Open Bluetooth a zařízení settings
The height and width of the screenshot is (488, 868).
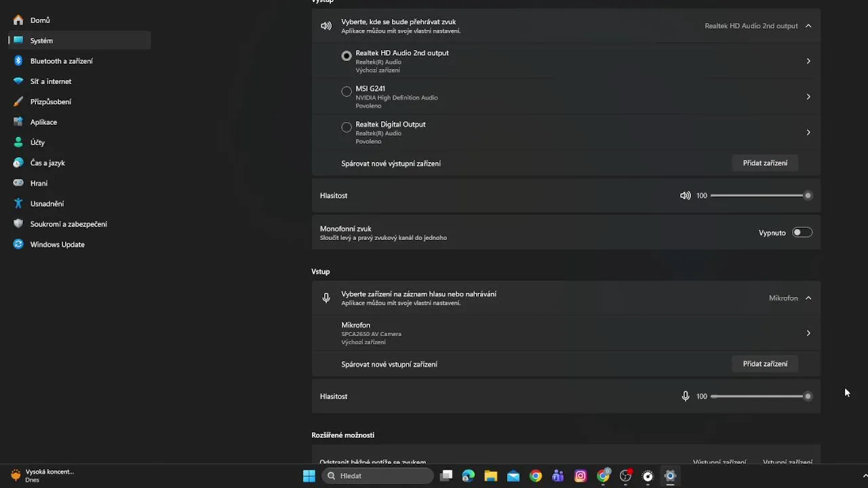tap(79, 61)
